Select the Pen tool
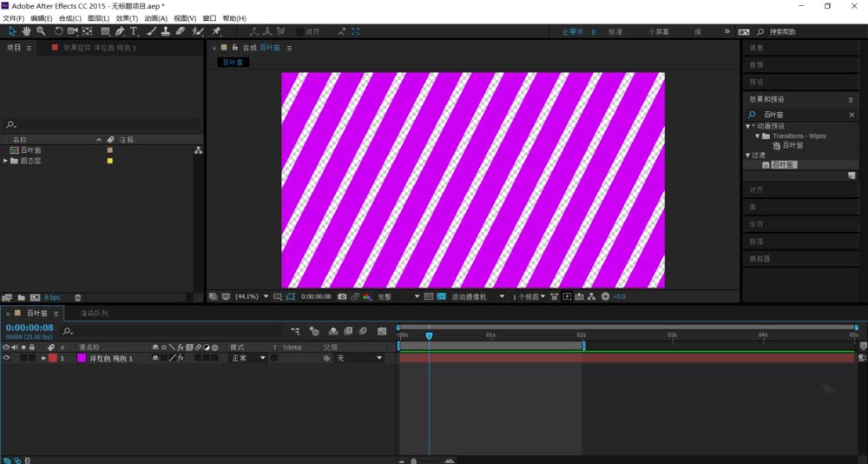This screenshot has width=868, height=464. [120, 31]
